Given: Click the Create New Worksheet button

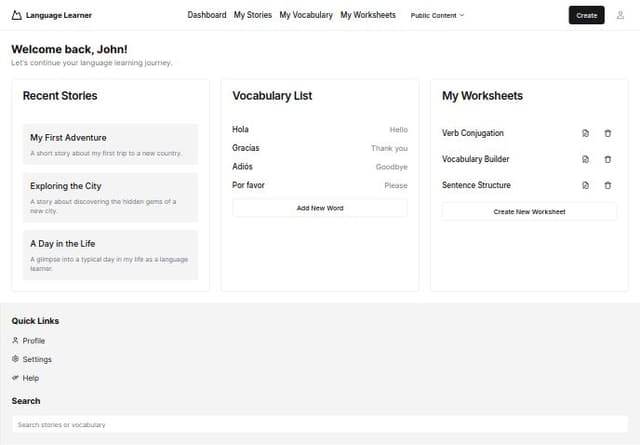Looking at the screenshot, I should [x=529, y=211].
